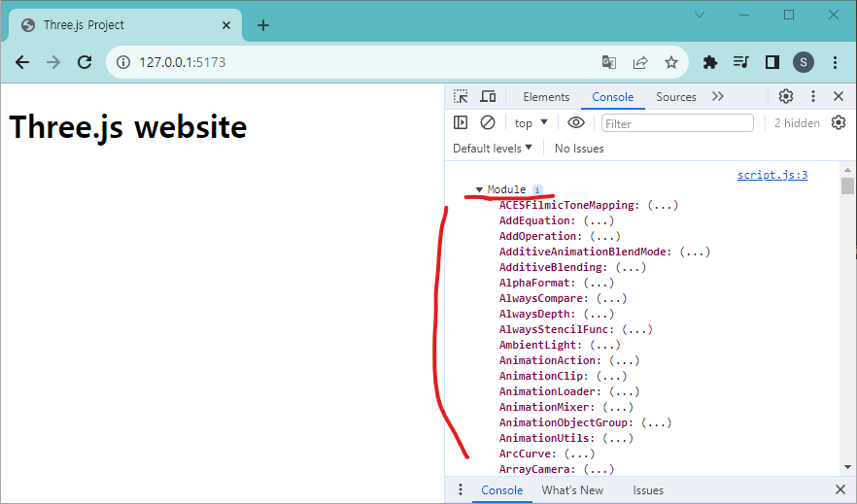The image size is (857, 504).
Task: Click the address bar URL 127.0.0.1:5173
Action: 182,62
